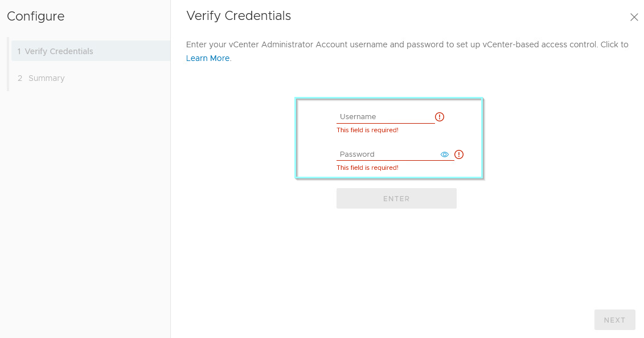
Task: Focus the Username input field
Action: 385,117
